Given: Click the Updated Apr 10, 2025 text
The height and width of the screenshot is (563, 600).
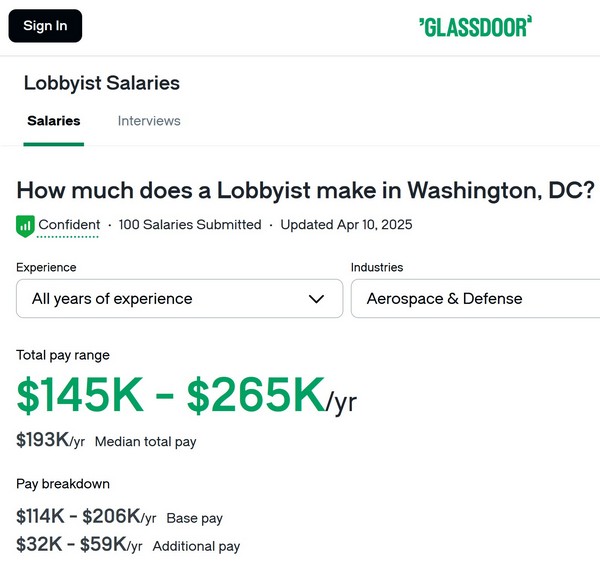Looking at the screenshot, I should coord(346,225).
